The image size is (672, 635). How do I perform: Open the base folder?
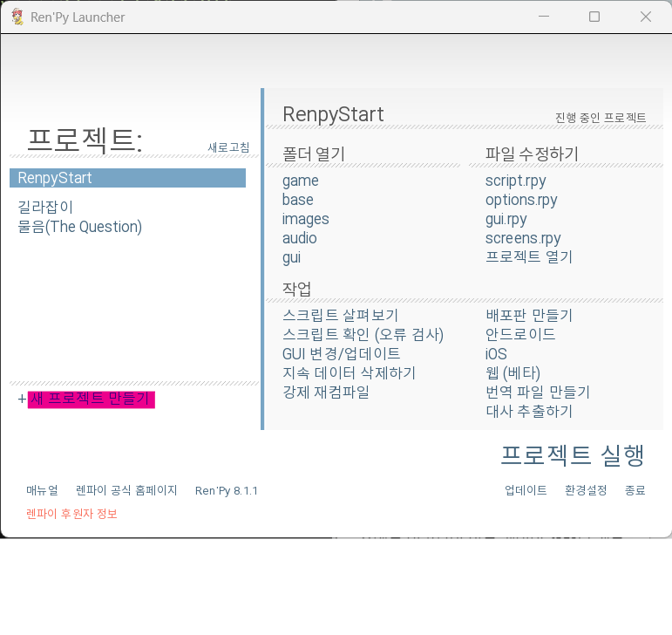[x=298, y=200]
